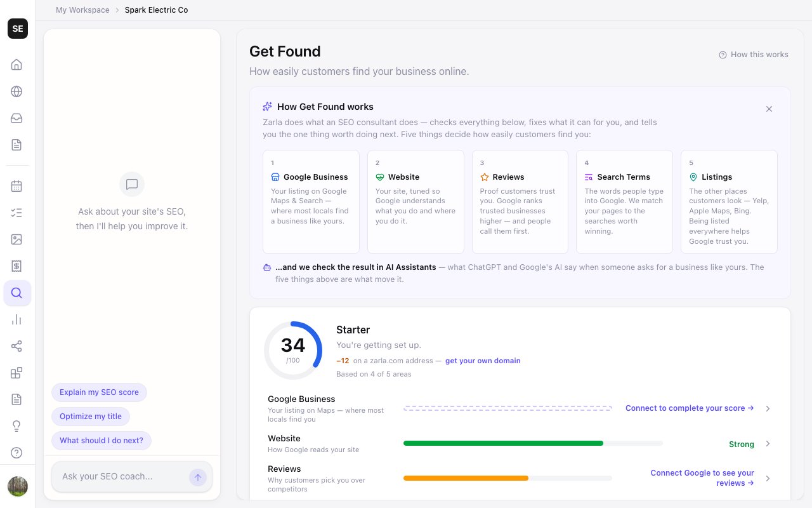The height and width of the screenshot is (508, 812).
Task: Click the What should I do next? suggestion
Action: click(x=101, y=441)
